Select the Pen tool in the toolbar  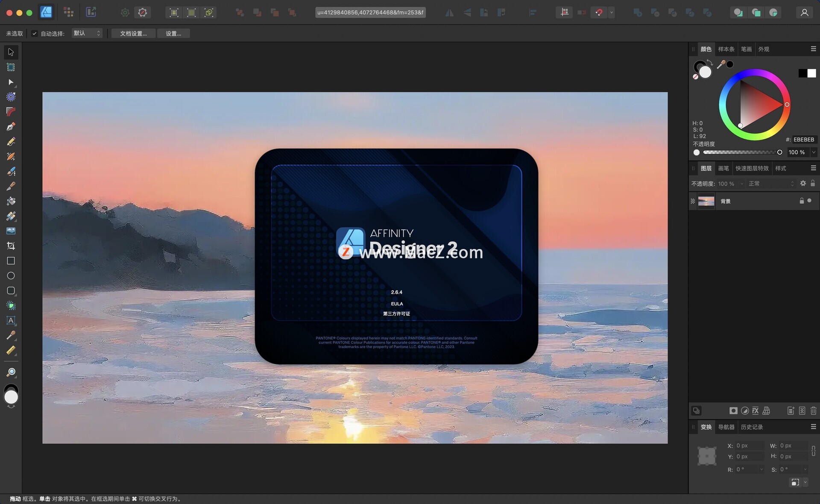point(11,126)
